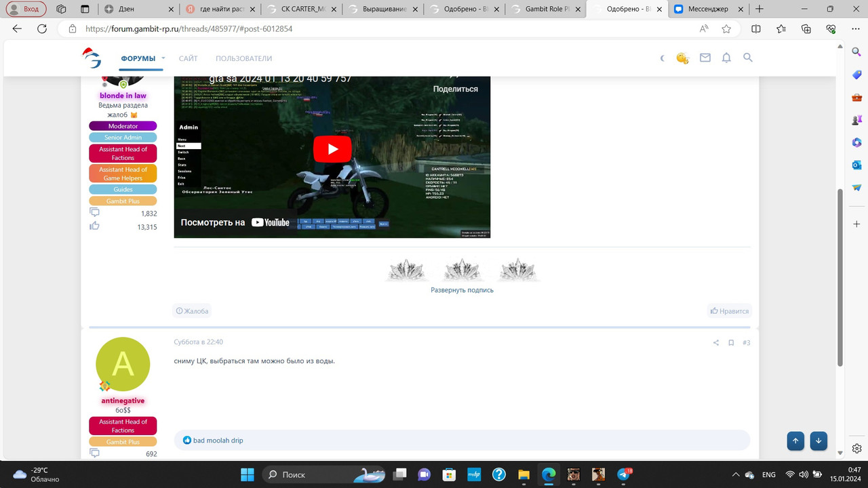Image resolution: width=868 pixels, height=488 pixels.
Task: Add sidebar app plus icon
Action: pos(856,224)
